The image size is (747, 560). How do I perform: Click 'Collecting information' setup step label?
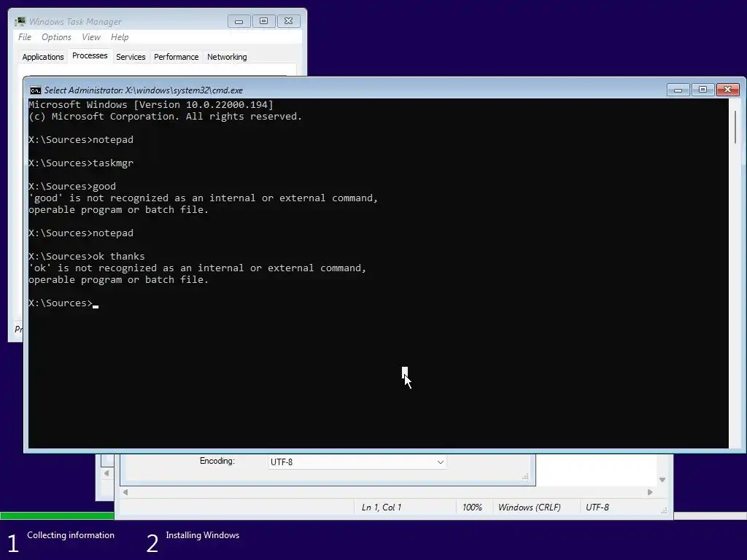coord(71,535)
